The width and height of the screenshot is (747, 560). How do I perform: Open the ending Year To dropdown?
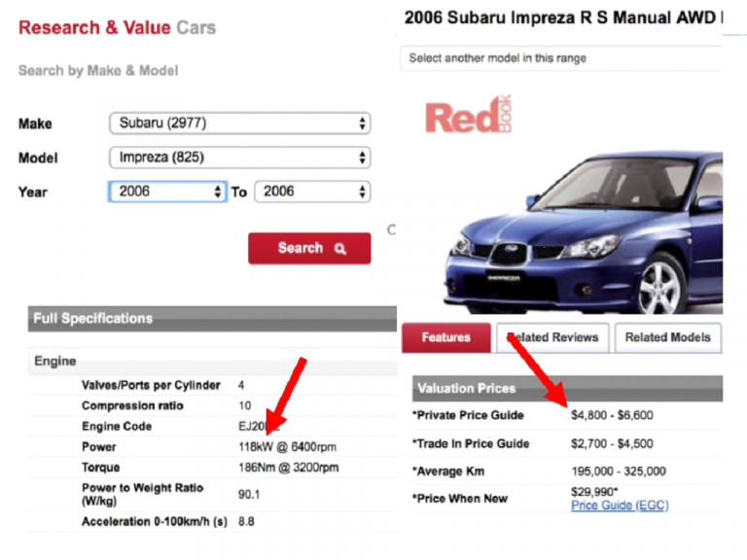[311, 192]
